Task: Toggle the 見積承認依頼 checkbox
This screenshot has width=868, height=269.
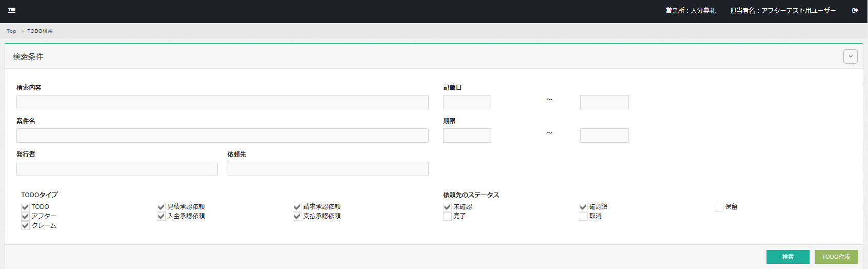Action: tap(161, 207)
